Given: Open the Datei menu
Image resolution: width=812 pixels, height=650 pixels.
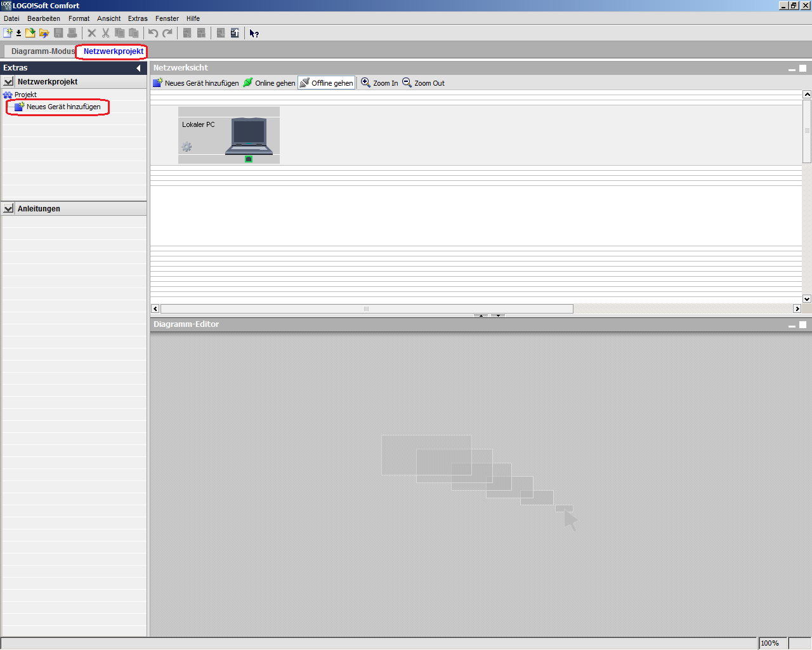Looking at the screenshot, I should pos(11,18).
